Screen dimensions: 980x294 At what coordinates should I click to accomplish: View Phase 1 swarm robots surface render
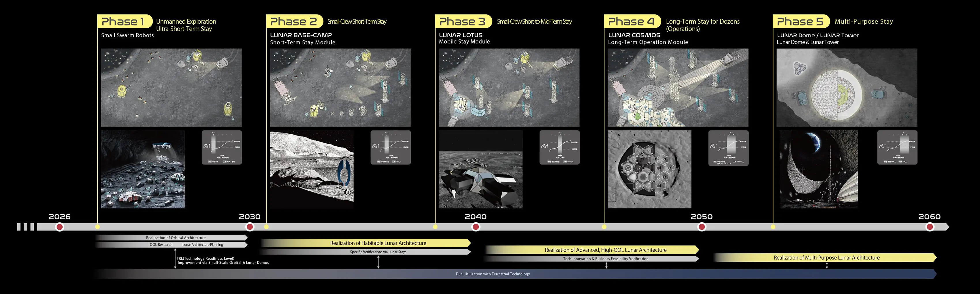(x=143, y=169)
